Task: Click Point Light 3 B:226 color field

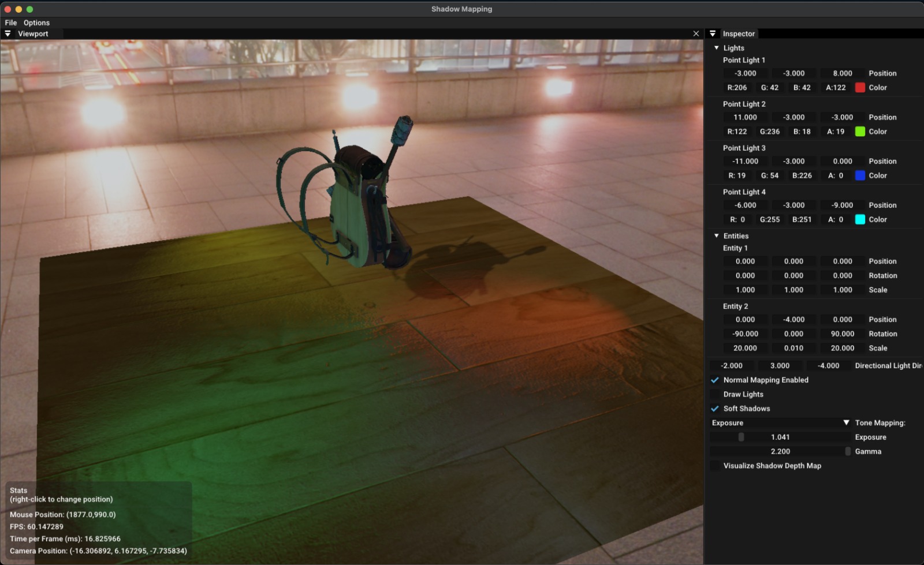Action: 802,175
